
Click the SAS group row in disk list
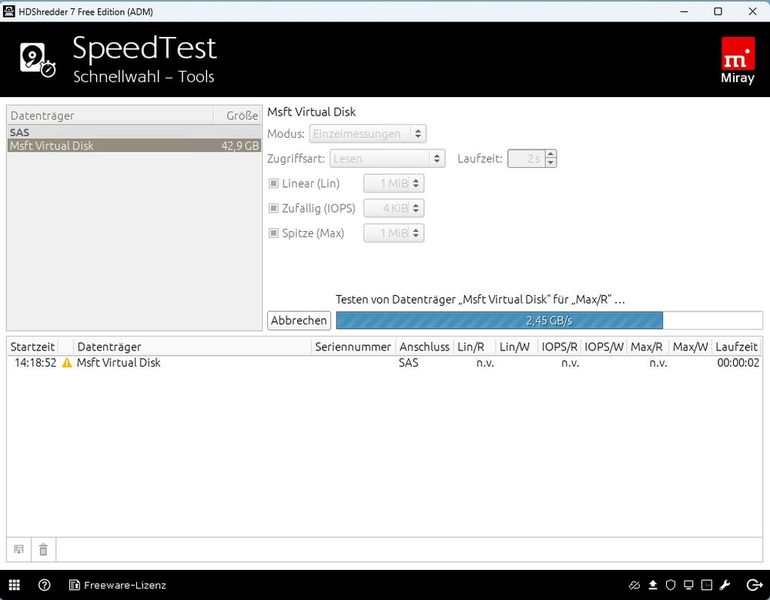click(x=134, y=132)
